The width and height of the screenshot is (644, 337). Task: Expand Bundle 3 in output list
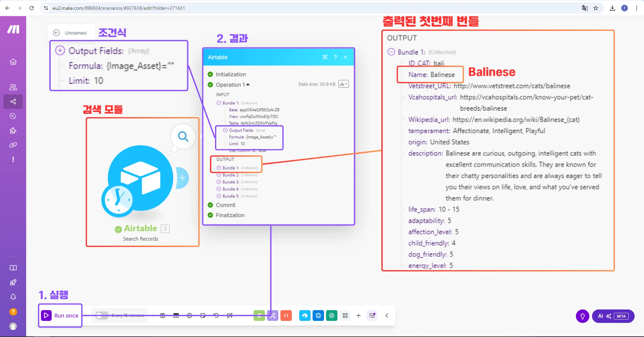pos(219,182)
